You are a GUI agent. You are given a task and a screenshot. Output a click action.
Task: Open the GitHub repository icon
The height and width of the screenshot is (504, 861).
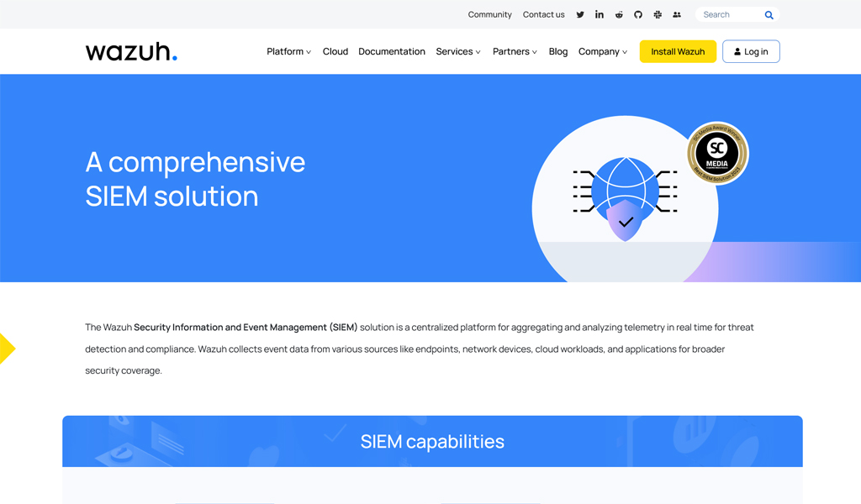[638, 14]
